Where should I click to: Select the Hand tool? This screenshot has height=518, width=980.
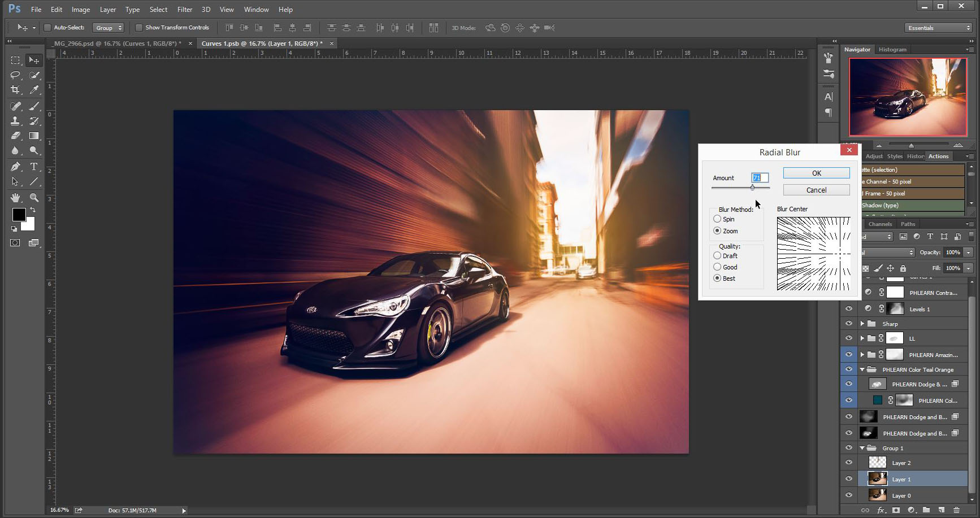tap(15, 198)
